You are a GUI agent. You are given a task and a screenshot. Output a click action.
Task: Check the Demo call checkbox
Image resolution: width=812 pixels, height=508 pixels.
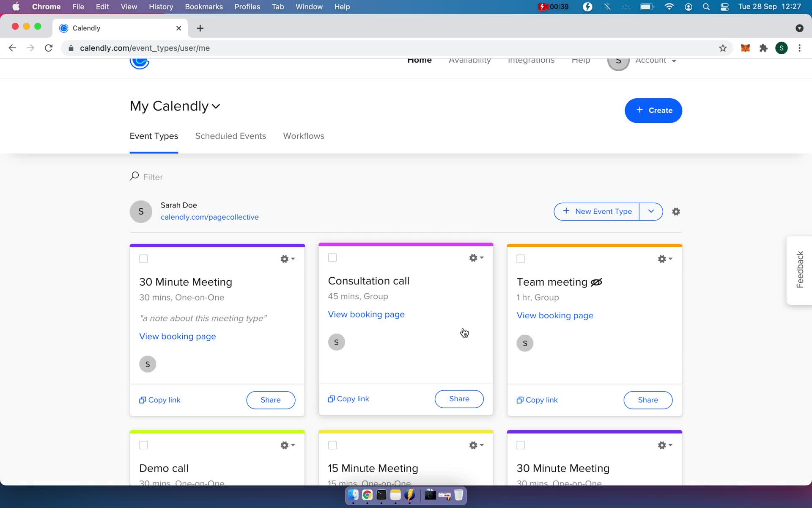tap(143, 445)
